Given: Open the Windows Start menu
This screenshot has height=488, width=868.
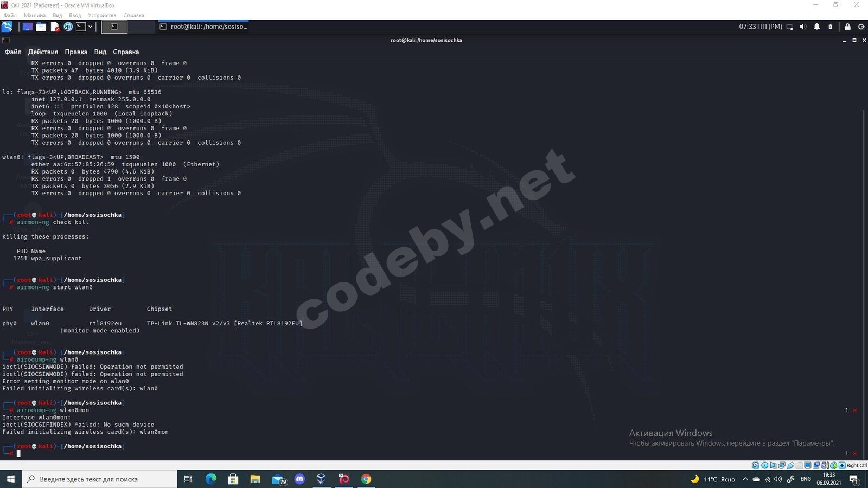Looking at the screenshot, I should (11, 479).
